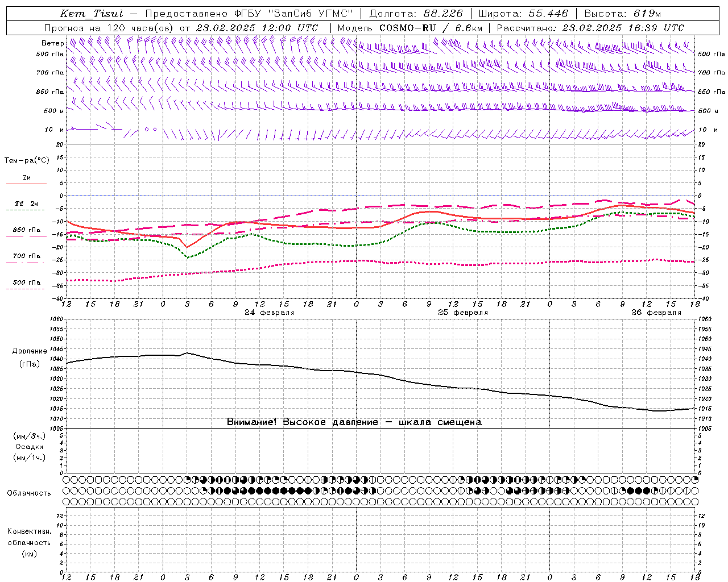Click the '24 февраля' date label

pyautogui.click(x=270, y=313)
